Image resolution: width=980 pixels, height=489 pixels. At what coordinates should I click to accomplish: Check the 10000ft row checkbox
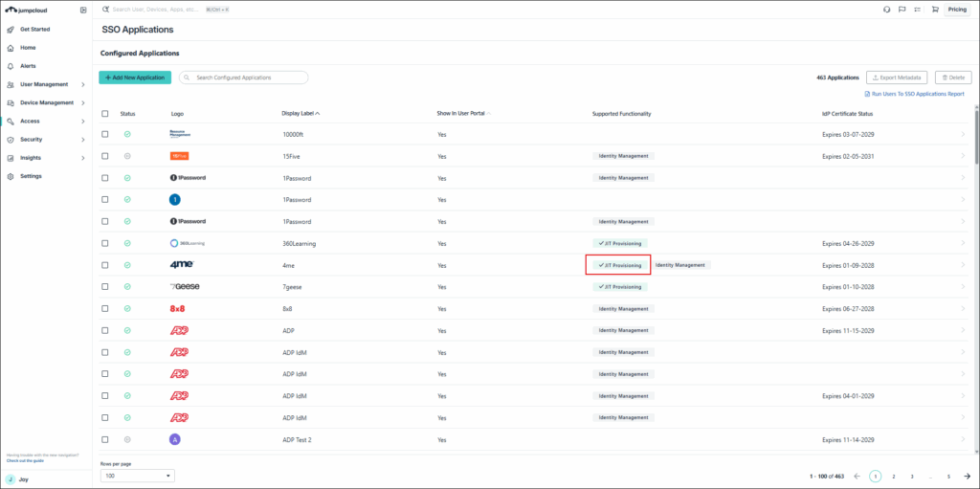105,134
